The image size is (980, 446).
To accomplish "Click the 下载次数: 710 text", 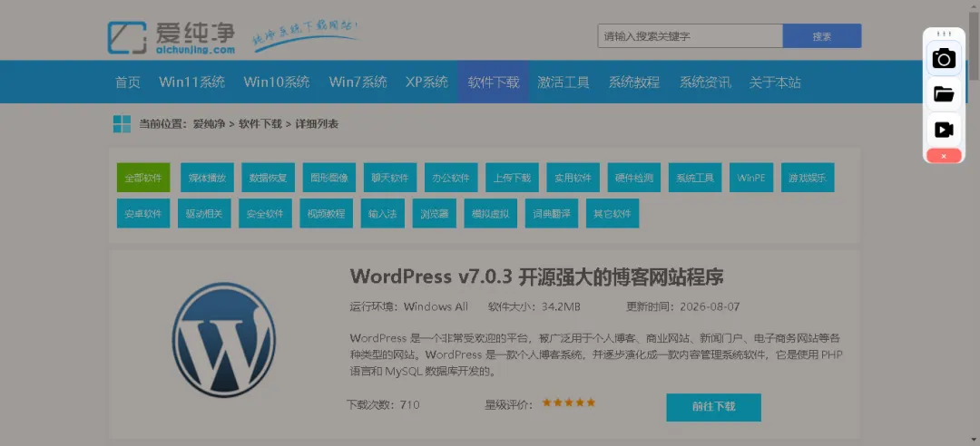I will click(383, 405).
